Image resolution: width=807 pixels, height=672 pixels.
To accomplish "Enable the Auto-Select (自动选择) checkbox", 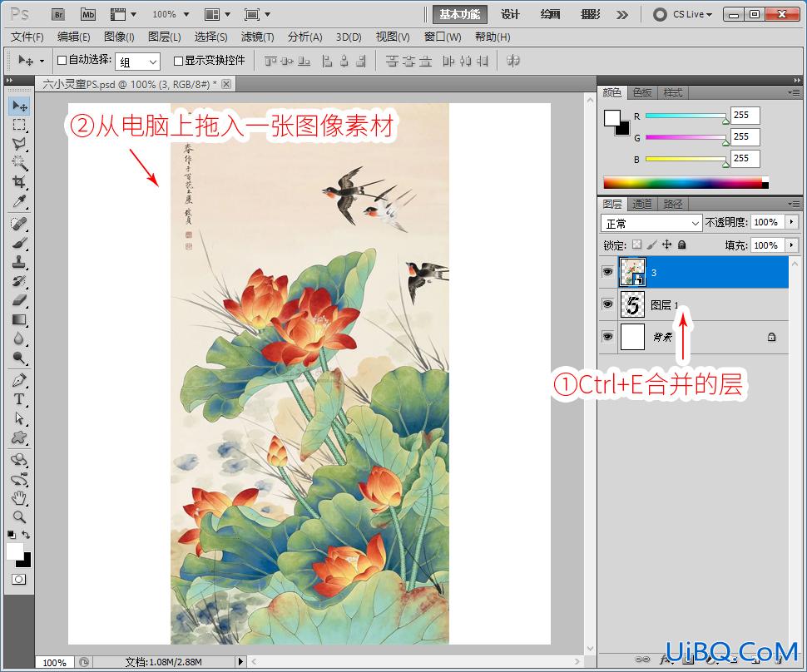I will click(62, 60).
